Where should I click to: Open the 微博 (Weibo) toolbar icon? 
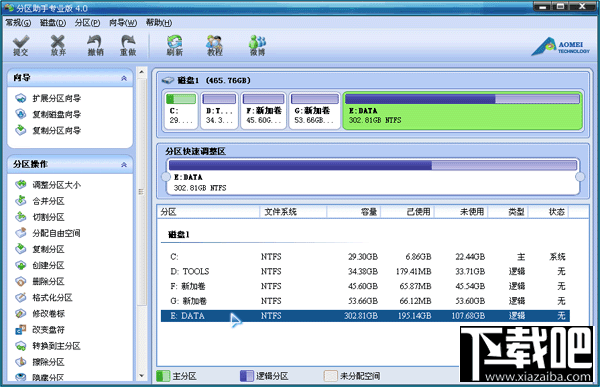coord(258,45)
